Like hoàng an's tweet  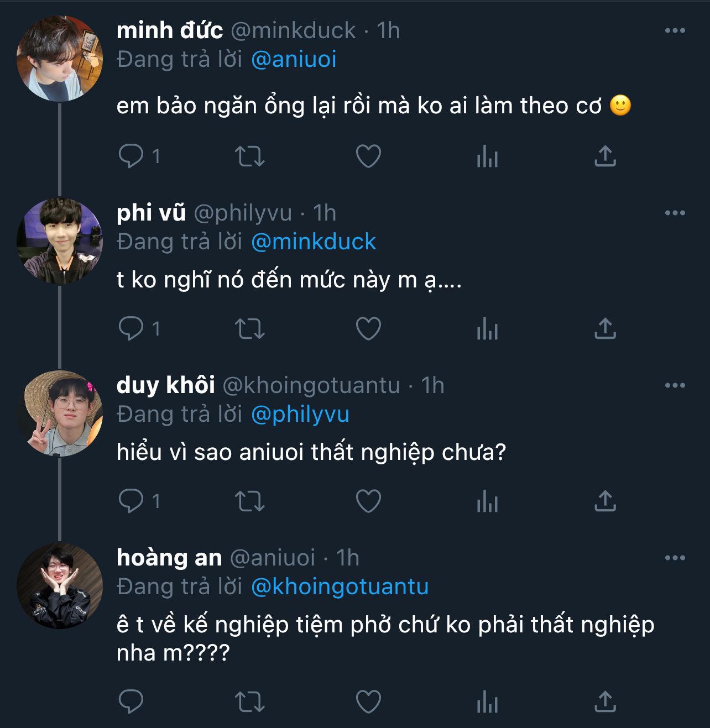(368, 701)
